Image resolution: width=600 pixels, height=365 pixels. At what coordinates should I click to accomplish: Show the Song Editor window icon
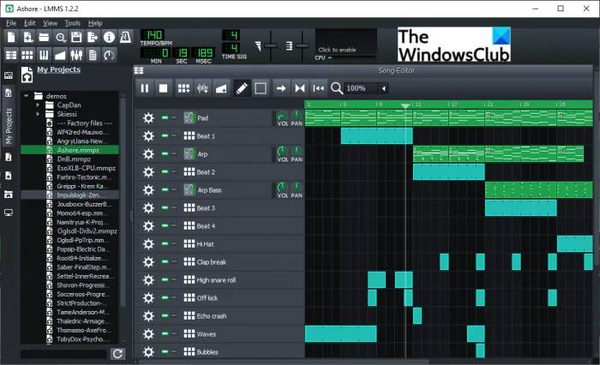point(11,55)
